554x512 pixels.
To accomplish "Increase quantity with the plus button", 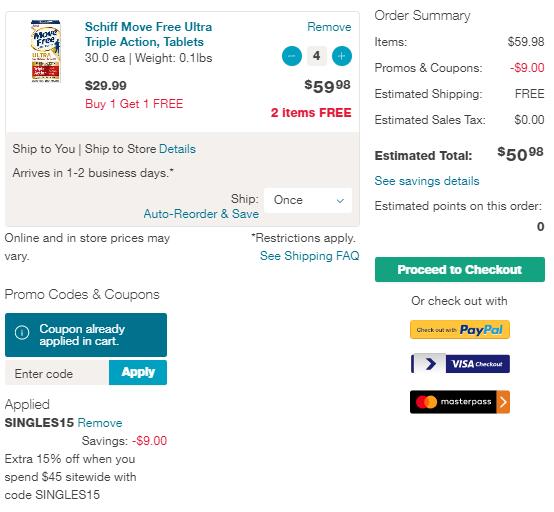I will (342, 56).
